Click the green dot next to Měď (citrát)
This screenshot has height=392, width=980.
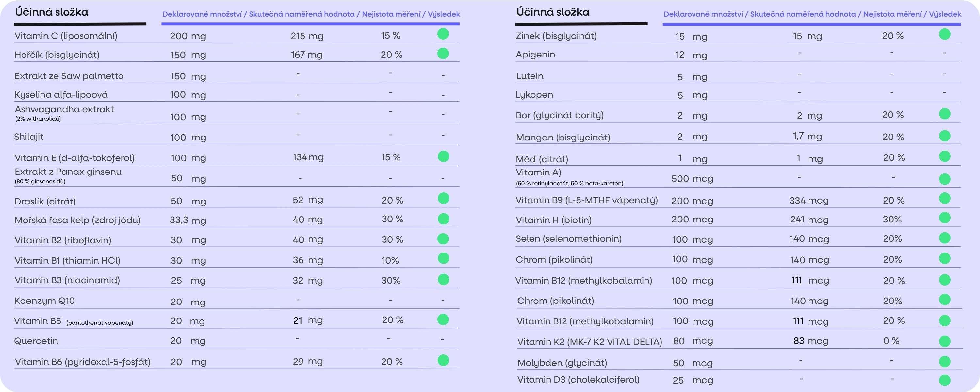(x=945, y=156)
